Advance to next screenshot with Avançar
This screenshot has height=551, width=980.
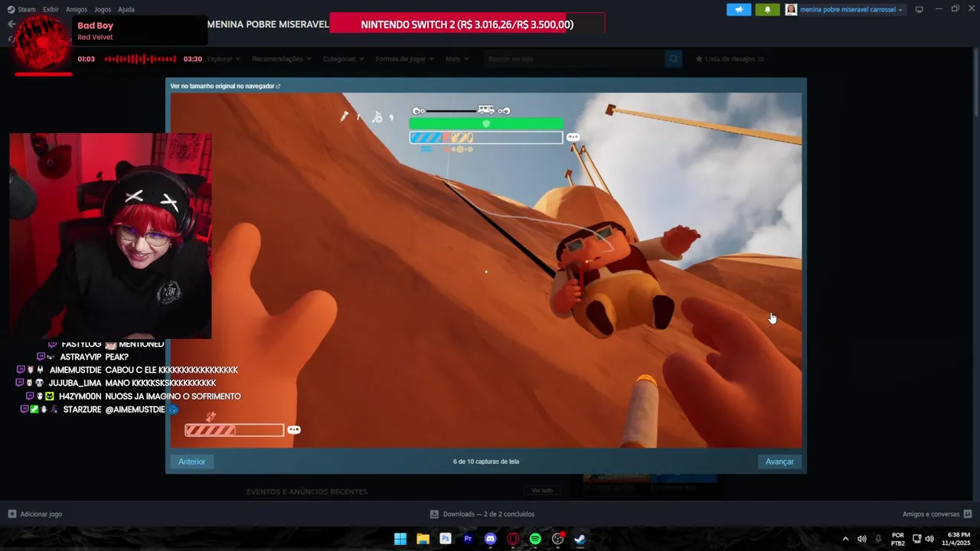click(x=779, y=461)
